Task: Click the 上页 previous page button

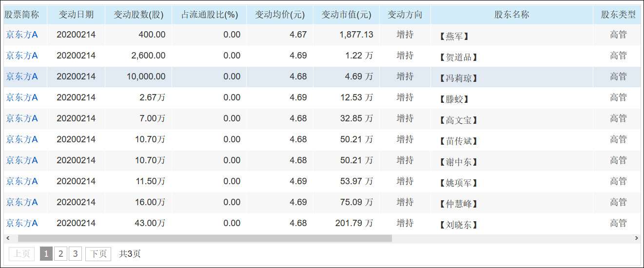Action: (22, 254)
